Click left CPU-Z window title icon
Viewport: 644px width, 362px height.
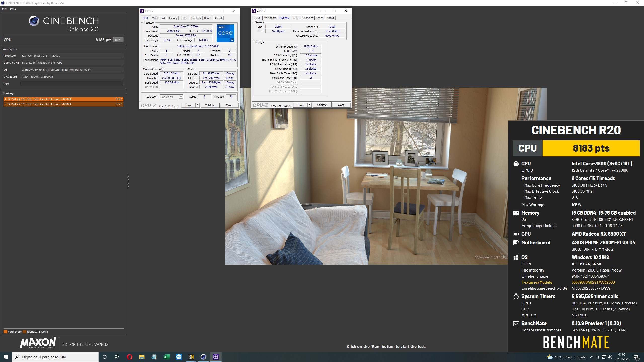click(142, 11)
